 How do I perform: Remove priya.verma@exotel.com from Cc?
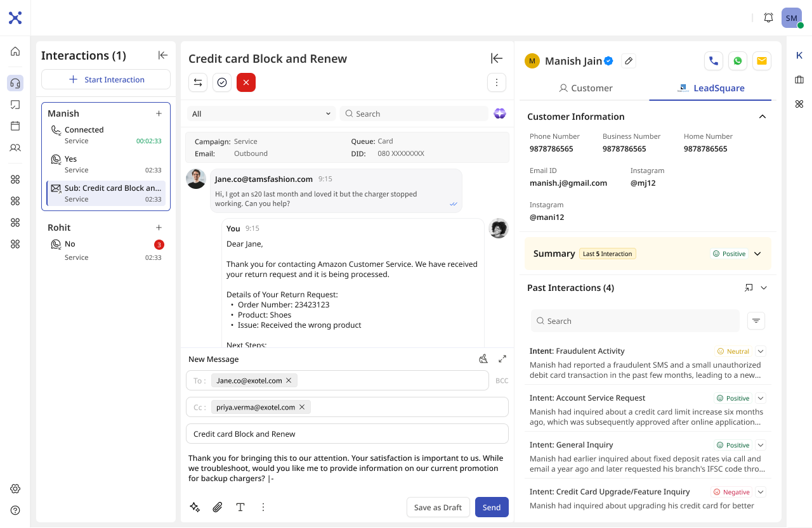pyautogui.click(x=302, y=407)
